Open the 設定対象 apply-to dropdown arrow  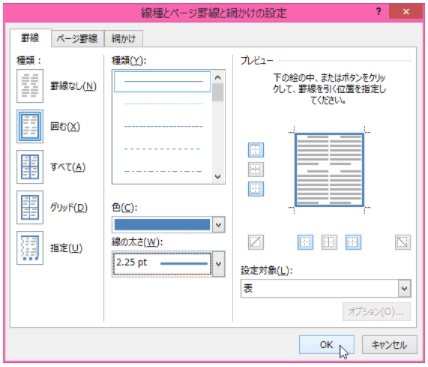tap(405, 288)
